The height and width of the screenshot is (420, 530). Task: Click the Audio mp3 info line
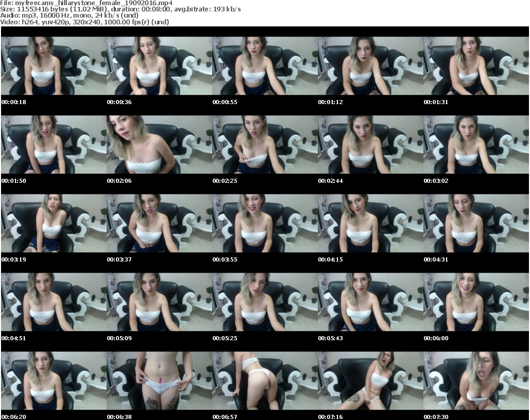(x=69, y=16)
